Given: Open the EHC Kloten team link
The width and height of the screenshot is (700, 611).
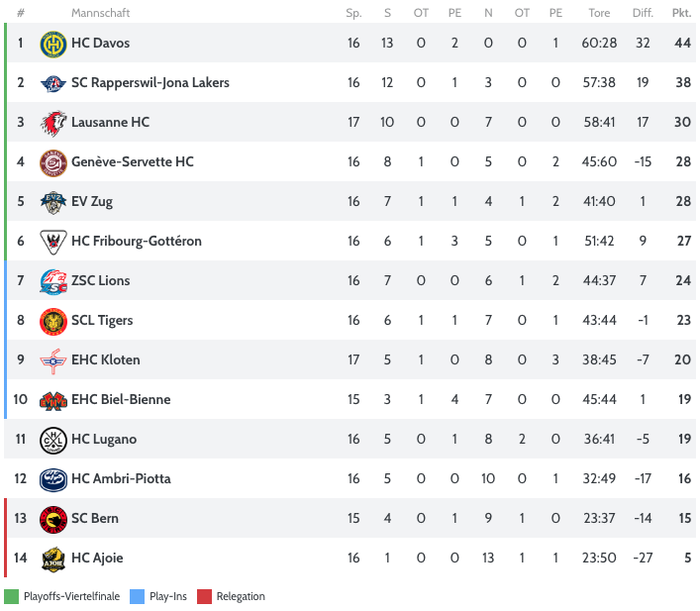Looking at the screenshot, I should [105, 360].
